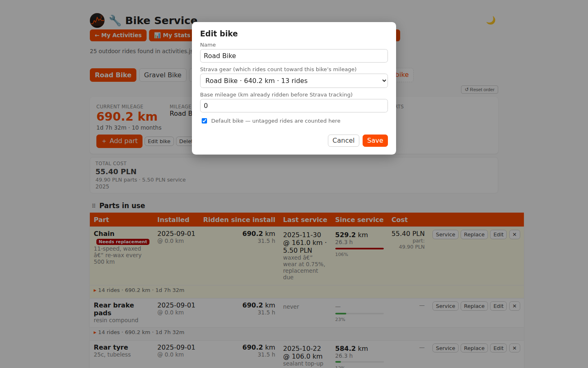Click Replace for Rear brake pads
This screenshot has height=368, width=588.
tap(474, 306)
